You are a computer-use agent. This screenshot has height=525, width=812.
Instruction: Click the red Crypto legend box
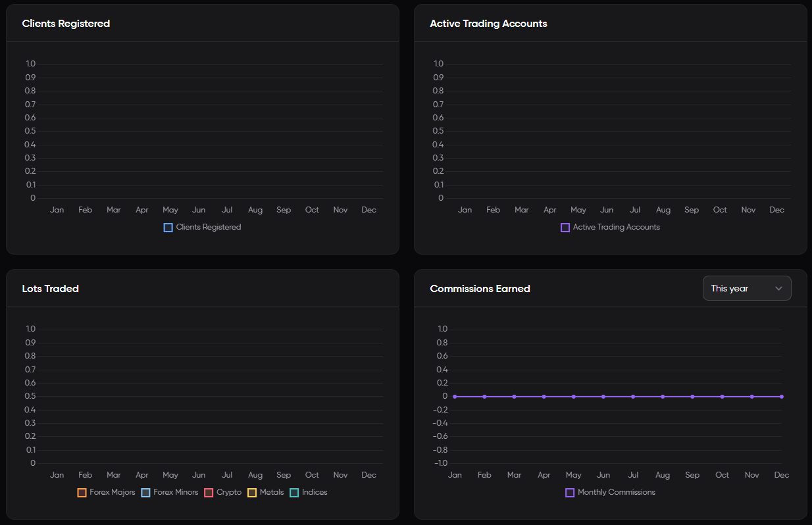tap(209, 493)
